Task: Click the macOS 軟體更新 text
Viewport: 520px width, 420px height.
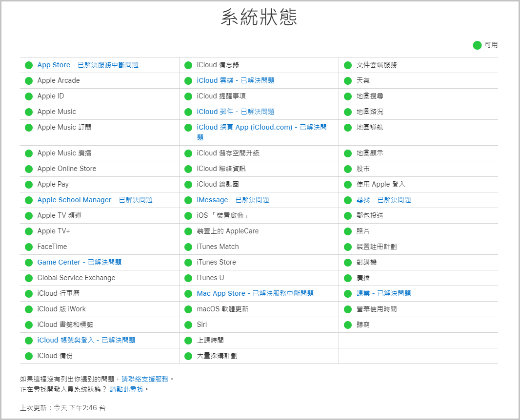Action: 222,309
